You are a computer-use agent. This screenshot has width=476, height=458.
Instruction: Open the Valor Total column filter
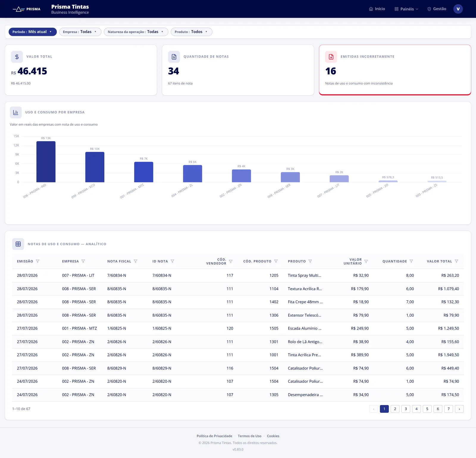(456, 261)
